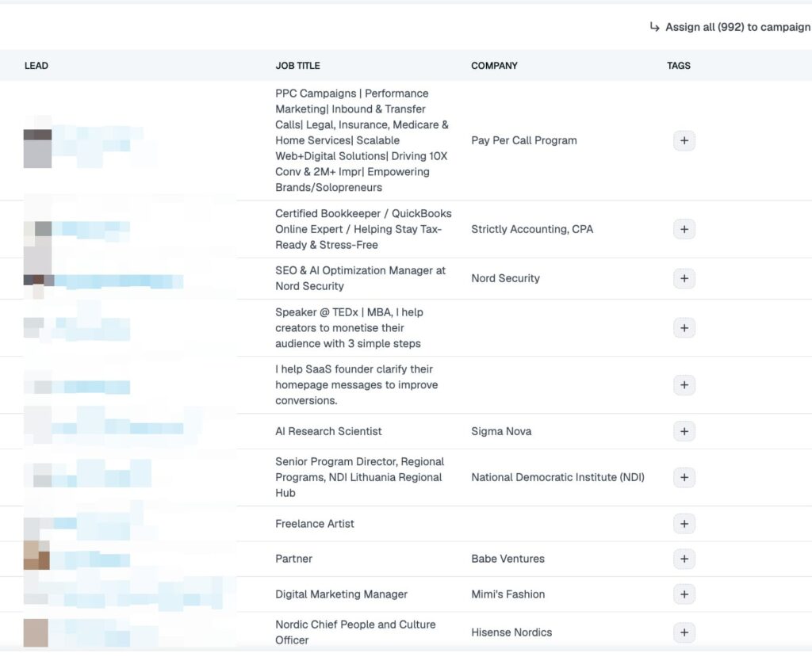
Task: Add tag to Sigma Nova lead
Action: click(x=684, y=431)
